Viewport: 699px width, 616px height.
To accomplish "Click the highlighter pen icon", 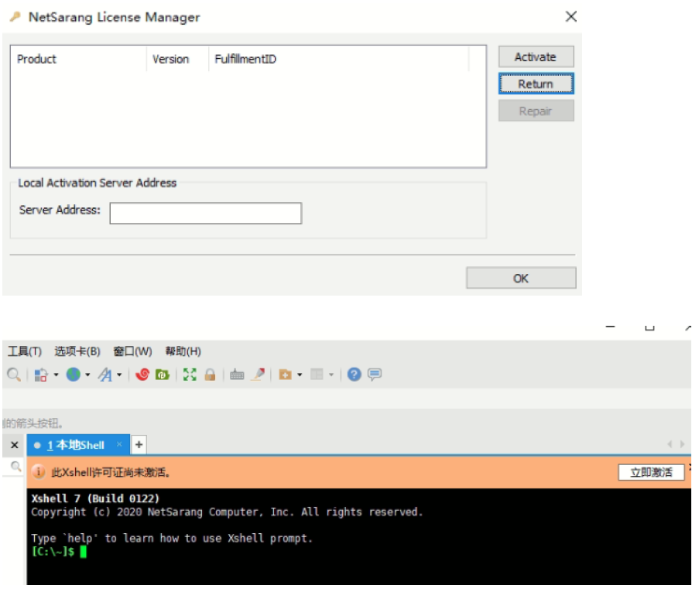I will click(x=259, y=375).
